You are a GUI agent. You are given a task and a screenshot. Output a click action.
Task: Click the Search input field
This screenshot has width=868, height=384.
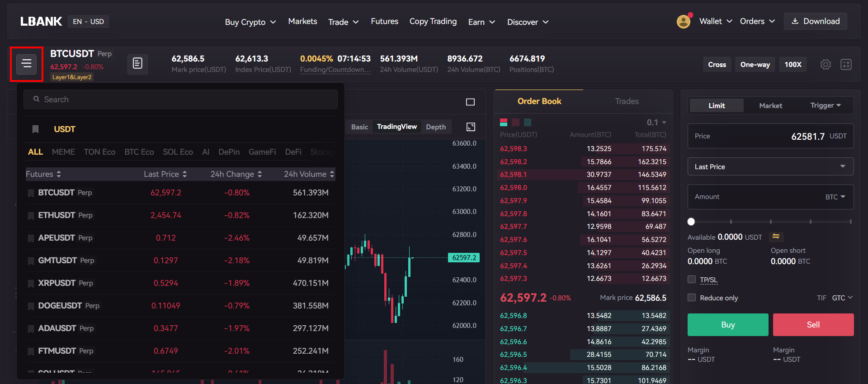pyautogui.click(x=180, y=99)
